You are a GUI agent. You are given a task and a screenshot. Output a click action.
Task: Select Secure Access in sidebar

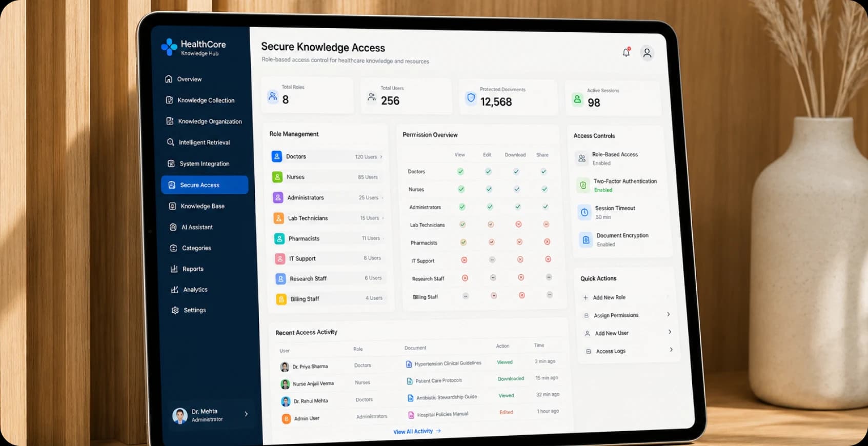[x=205, y=185]
